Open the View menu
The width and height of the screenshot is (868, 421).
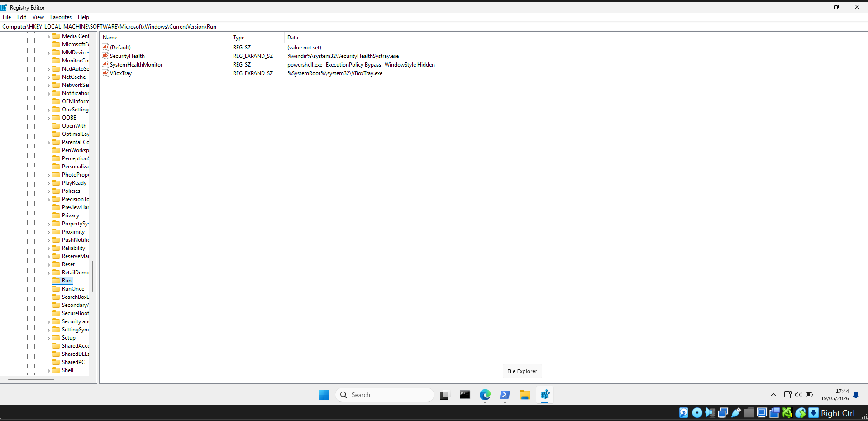[x=38, y=17]
